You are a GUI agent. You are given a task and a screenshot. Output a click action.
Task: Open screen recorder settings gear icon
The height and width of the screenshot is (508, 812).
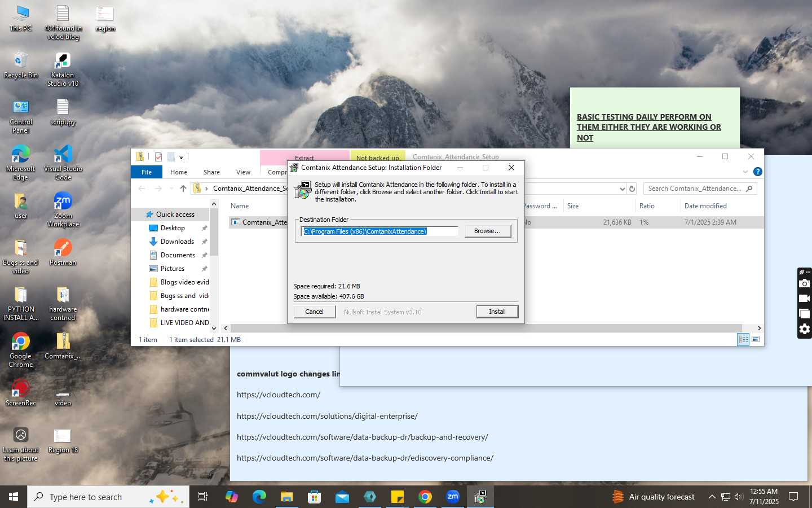click(805, 329)
